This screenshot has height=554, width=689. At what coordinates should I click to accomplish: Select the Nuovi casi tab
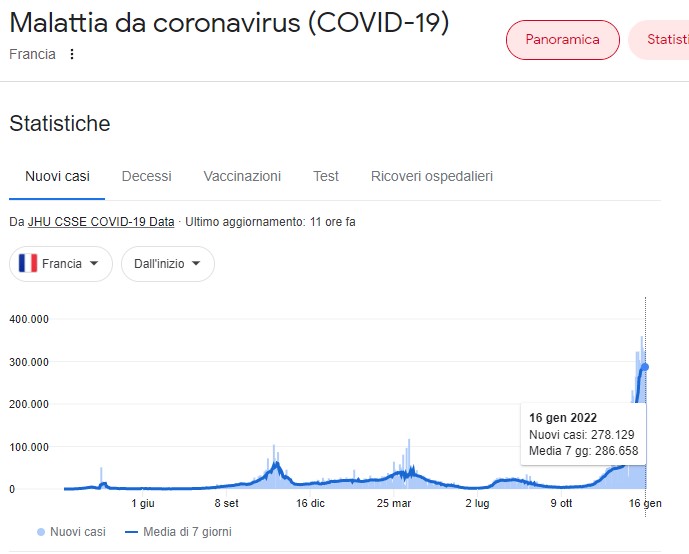pos(57,176)
